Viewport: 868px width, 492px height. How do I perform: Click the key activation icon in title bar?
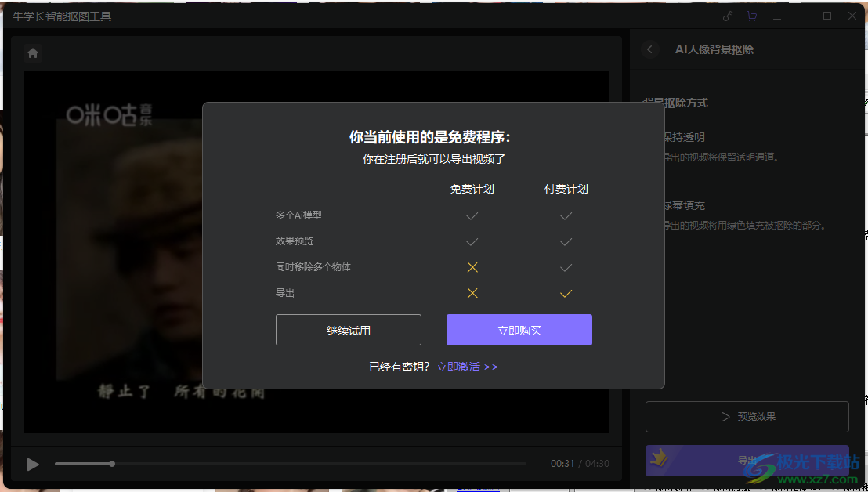click(x=726, y=16)
